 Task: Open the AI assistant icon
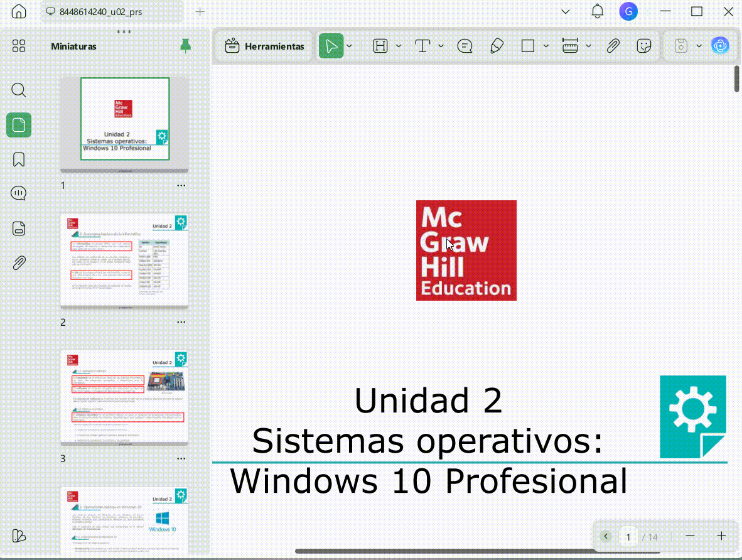[x=720, y=46]
